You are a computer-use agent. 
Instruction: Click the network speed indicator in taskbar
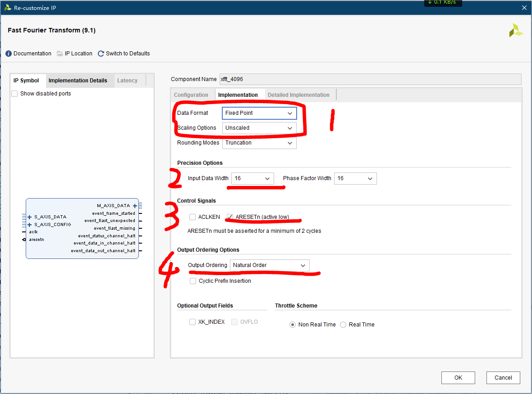(442, 3)
